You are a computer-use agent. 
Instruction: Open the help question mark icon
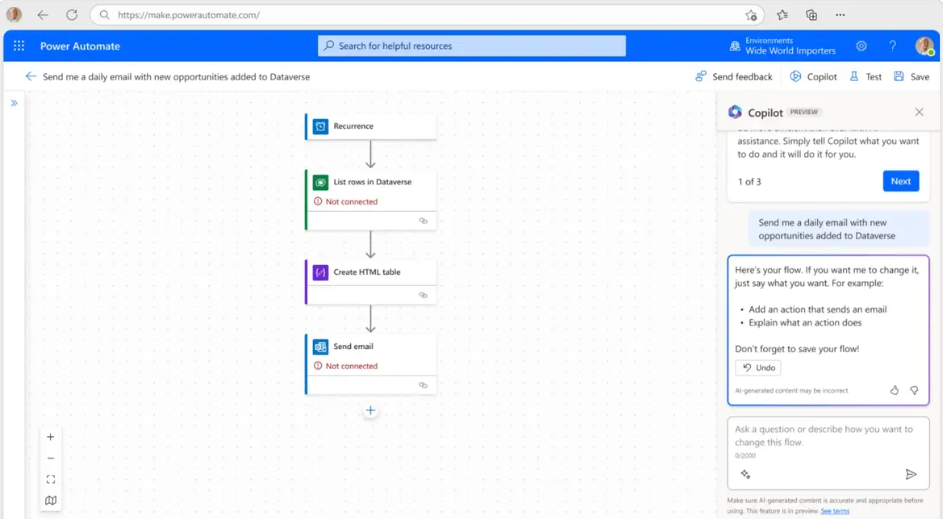click(x=892, y=46)
